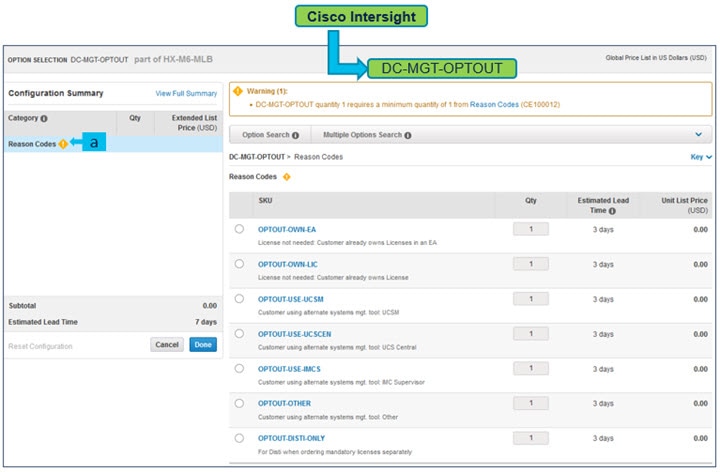Click 'Global Price List in US Dollars (USD)' text
This screenshot has height=472, width=720.
click(656, 58)
